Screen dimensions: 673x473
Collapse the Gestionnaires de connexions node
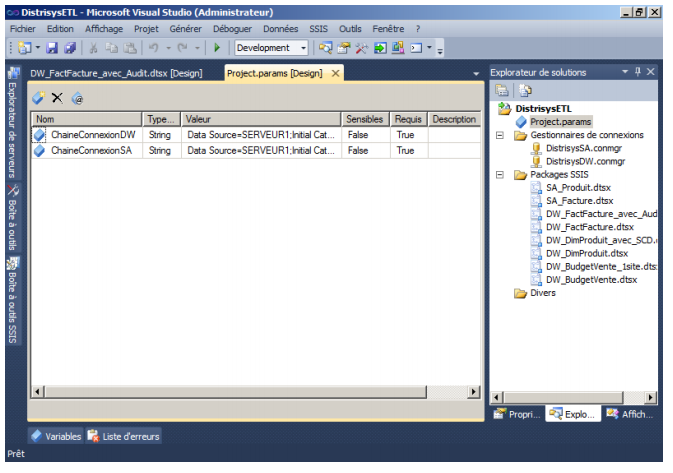[x=500, y=135]
